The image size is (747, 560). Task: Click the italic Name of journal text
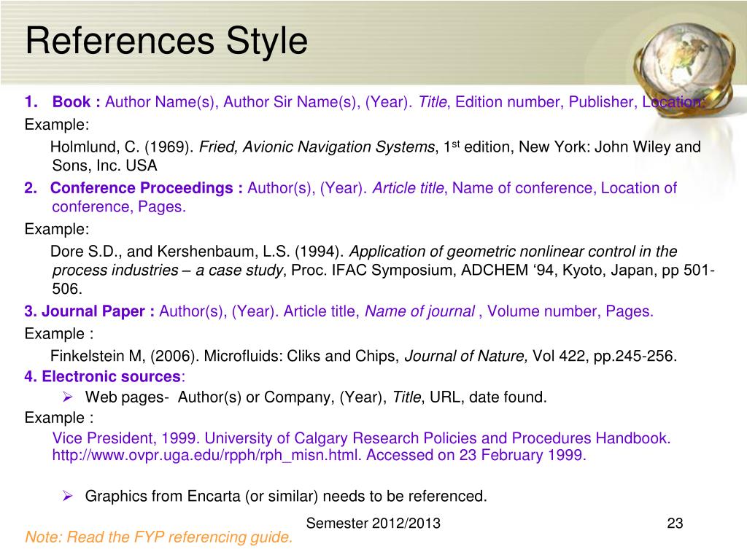click(419, 311)
